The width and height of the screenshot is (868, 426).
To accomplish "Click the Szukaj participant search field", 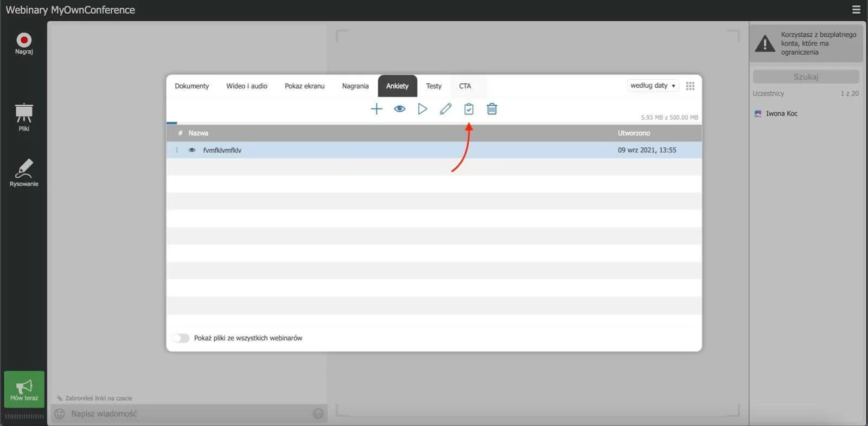I will [x=806, y=77].
